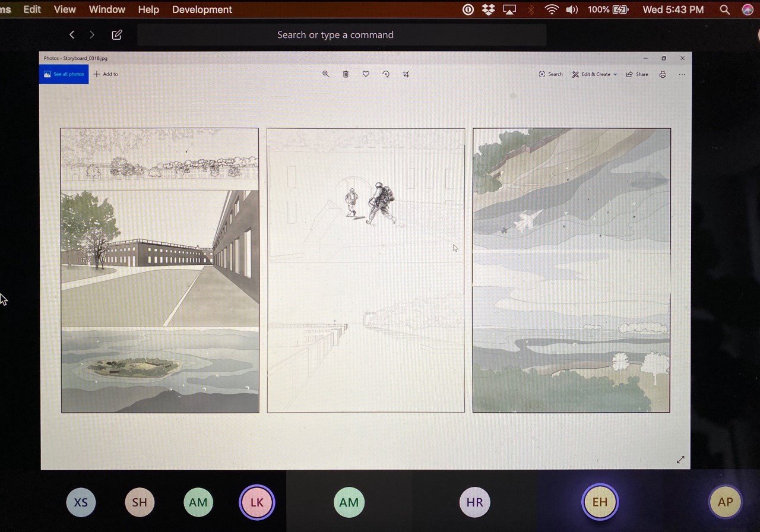Click the middle storyboard panel with running figures
The image size is (760, 532).
[366, 270]
